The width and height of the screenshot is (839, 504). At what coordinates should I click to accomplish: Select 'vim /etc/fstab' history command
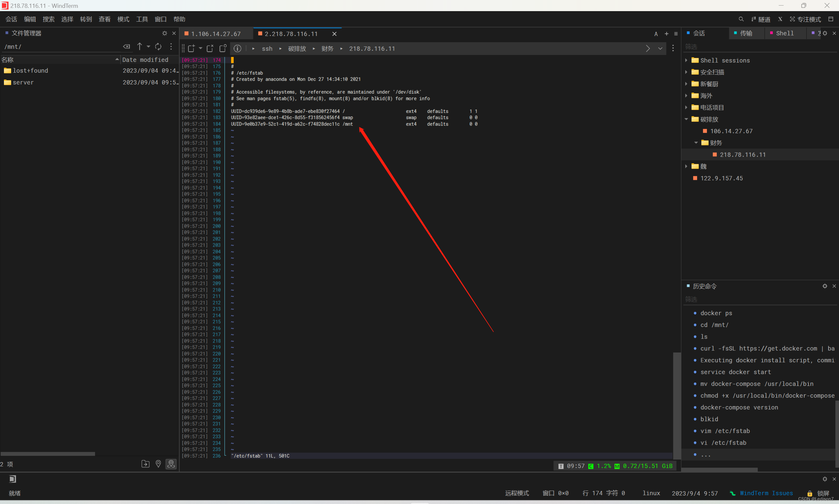(x=725, y=431)
